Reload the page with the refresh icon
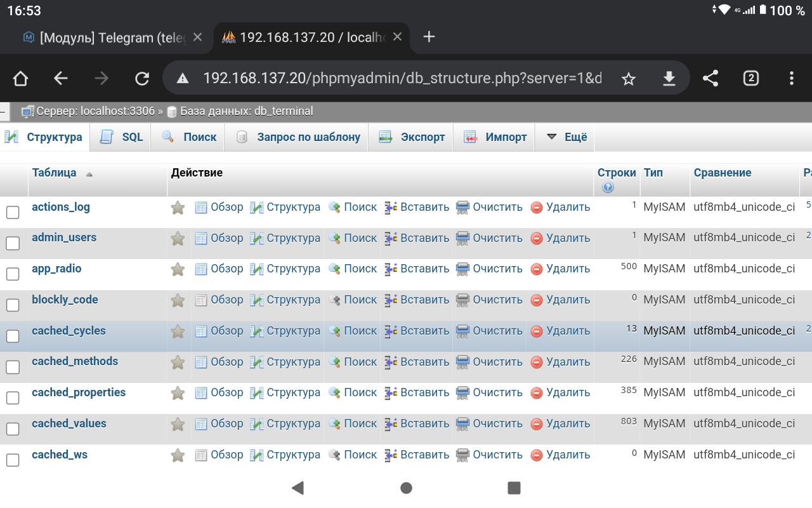Screen dimensions: 812x508 pos(141,77)
